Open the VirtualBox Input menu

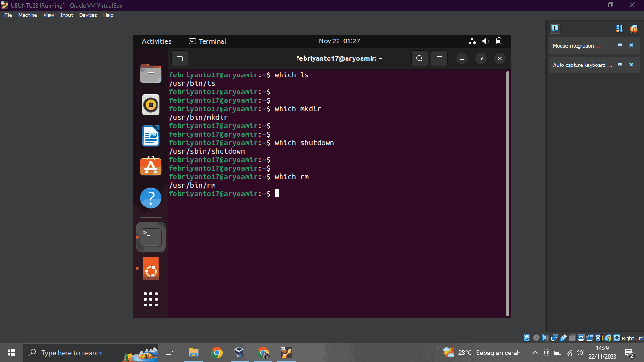[x=66, y=15]
